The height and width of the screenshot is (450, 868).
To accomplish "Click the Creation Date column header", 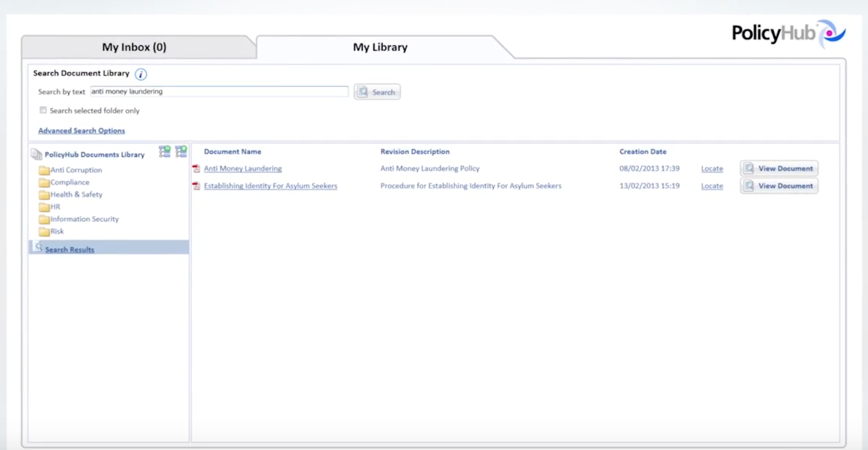I will tap(643, 152).
